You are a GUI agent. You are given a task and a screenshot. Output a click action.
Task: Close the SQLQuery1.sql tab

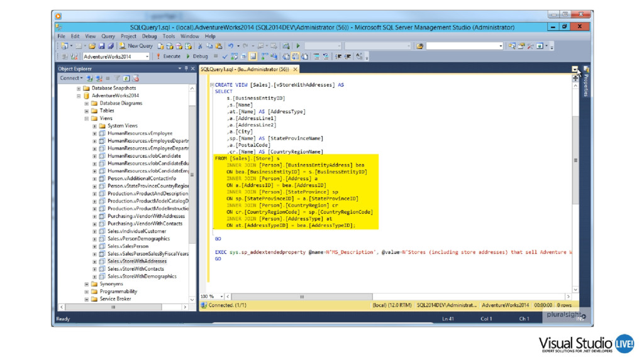(x=295, y=69)
